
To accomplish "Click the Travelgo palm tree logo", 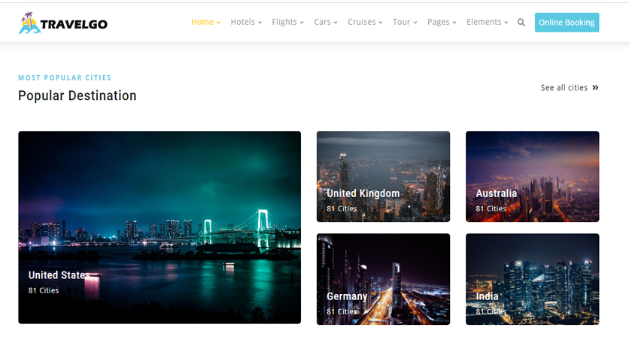I will [x=29, y=23].
